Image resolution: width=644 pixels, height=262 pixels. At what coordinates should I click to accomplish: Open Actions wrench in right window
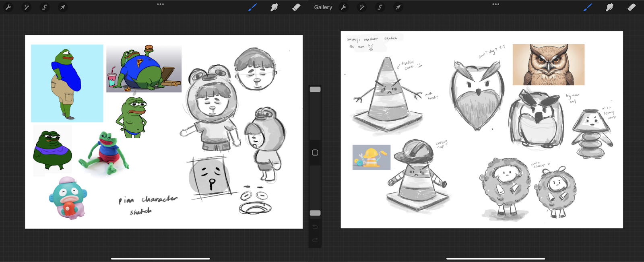pos(343,7)
